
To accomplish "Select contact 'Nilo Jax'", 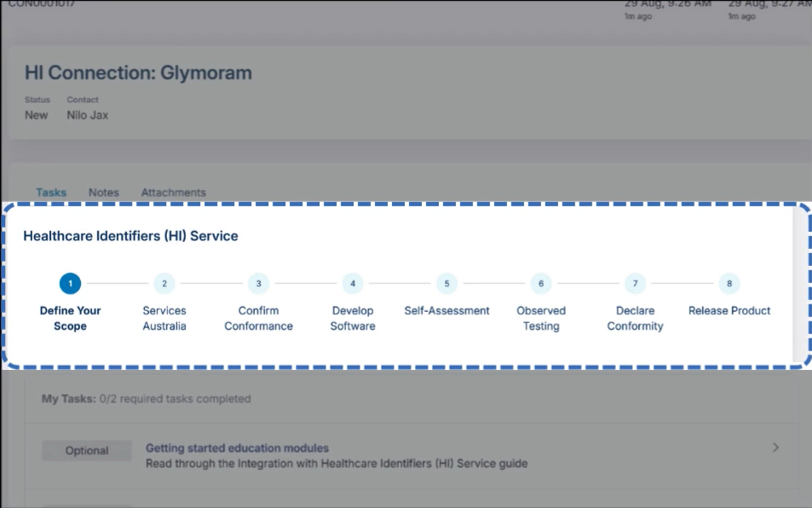I will [86, 114].
